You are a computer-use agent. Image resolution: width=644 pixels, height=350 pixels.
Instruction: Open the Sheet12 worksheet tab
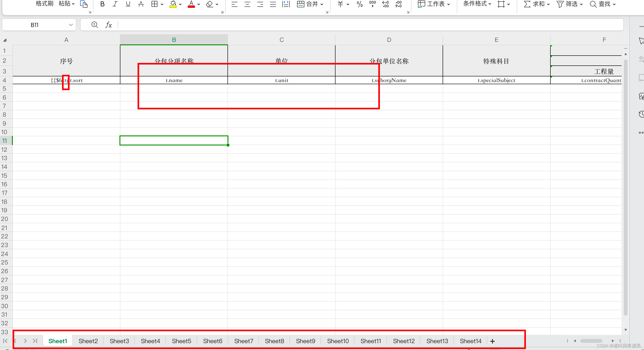point(403,341)
